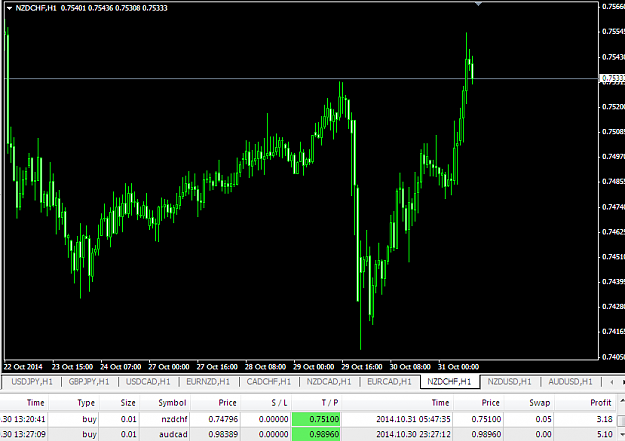This screenshot has height=441, width=625.
Task: Select the active NZDCHF,H1 chart tab
Action: click(x=449, y=382)
